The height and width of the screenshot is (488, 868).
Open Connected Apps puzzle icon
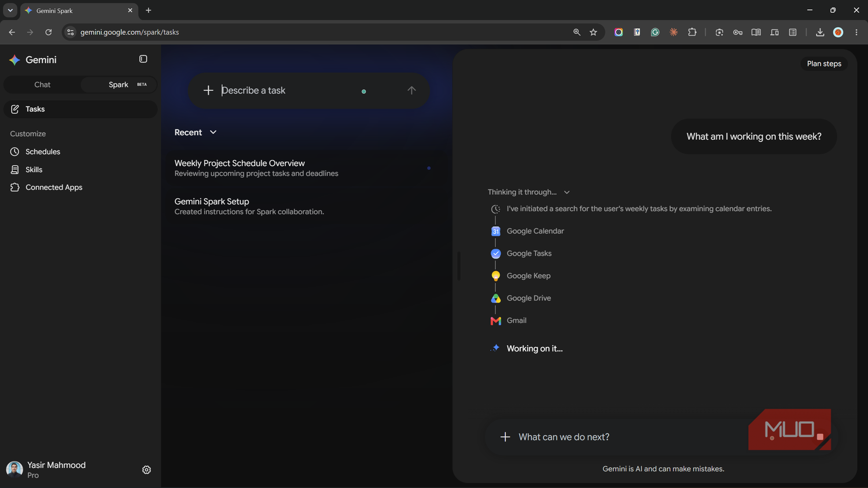point(15,187)
